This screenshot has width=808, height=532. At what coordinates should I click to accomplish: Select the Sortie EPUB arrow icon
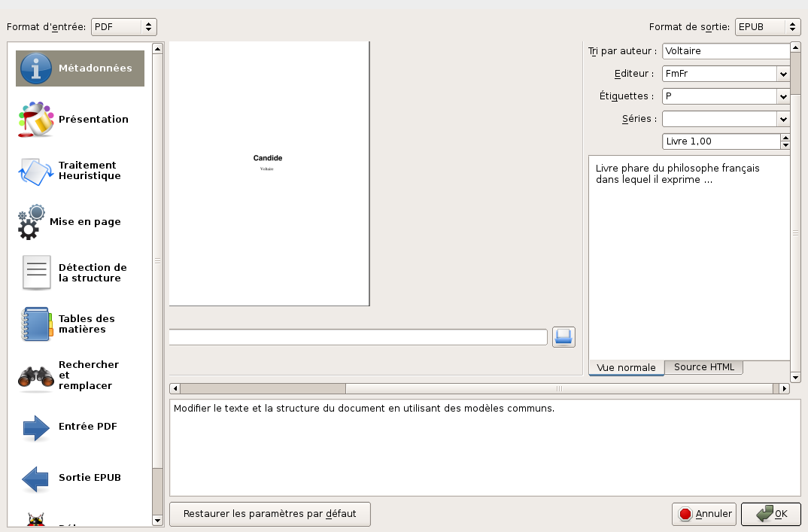point(35,478)
